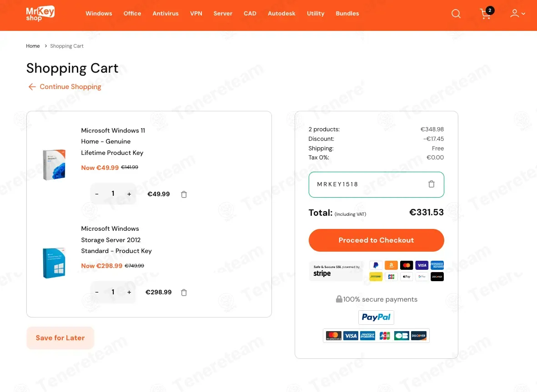Click the Google Pay payment icon

point(422,276)
